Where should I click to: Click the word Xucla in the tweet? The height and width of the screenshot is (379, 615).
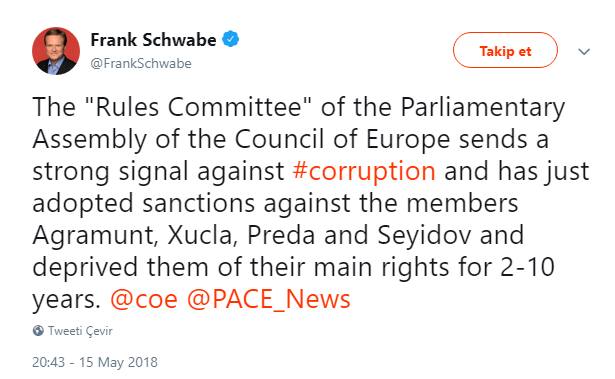coord(202,235)
